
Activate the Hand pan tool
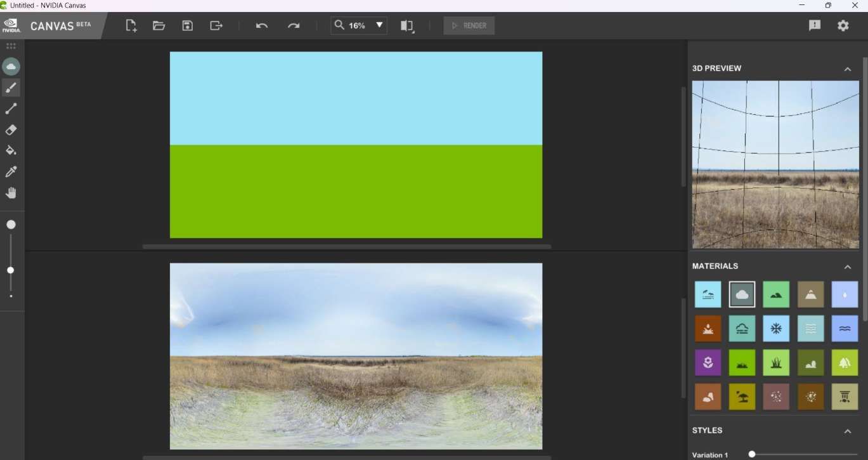11,192
